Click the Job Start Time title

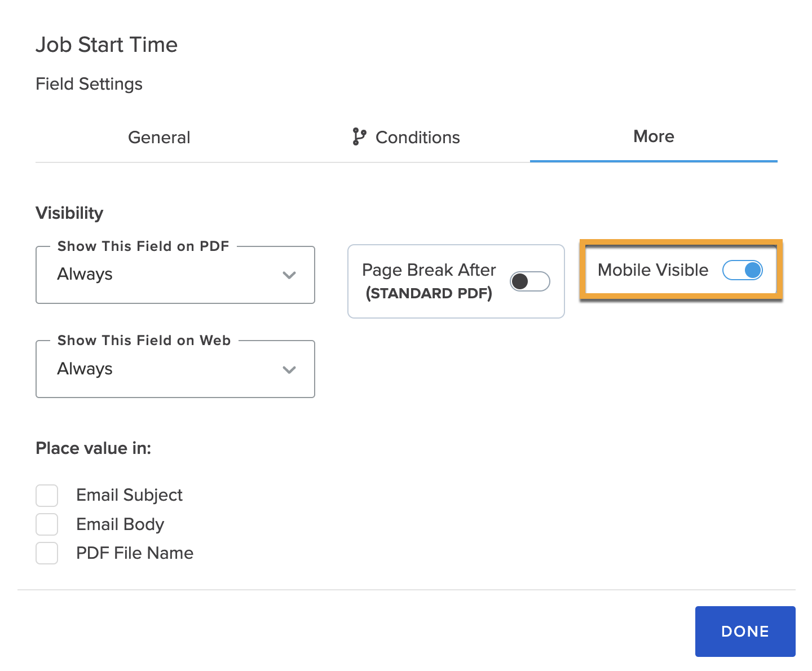click(x=107, y=45)
